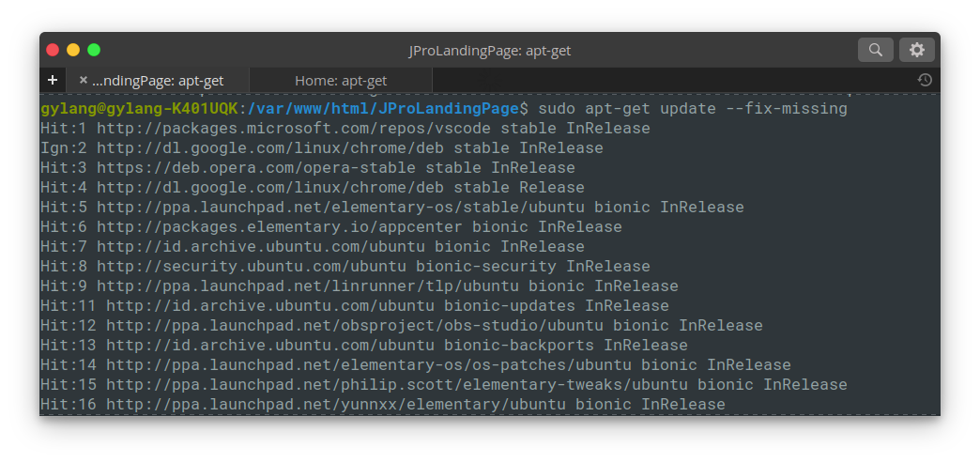Image resolution: width=980 pixels, height=463 pixels.
Task: Click the green maximize window button
Action: pyautogui.click(x=94, y=50)
